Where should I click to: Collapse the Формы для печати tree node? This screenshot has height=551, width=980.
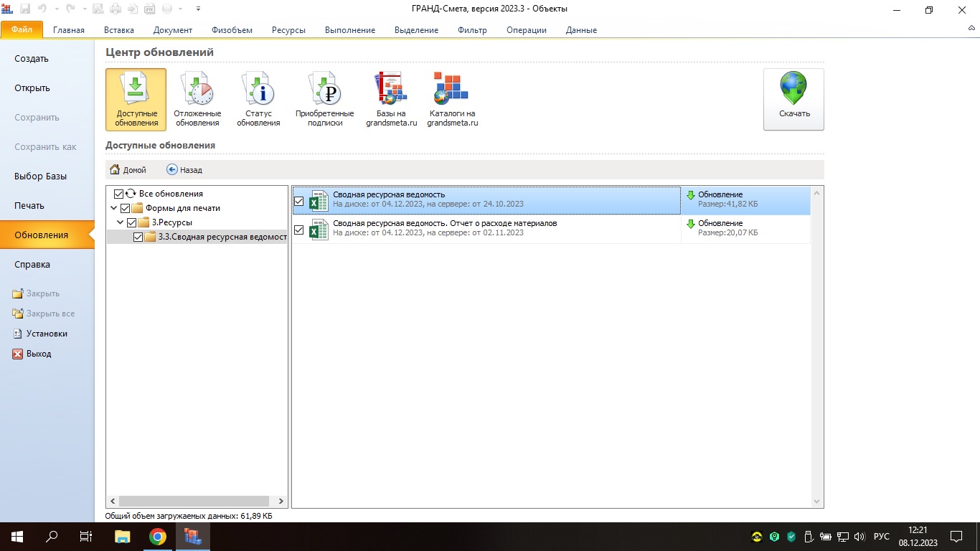point(113,208)
